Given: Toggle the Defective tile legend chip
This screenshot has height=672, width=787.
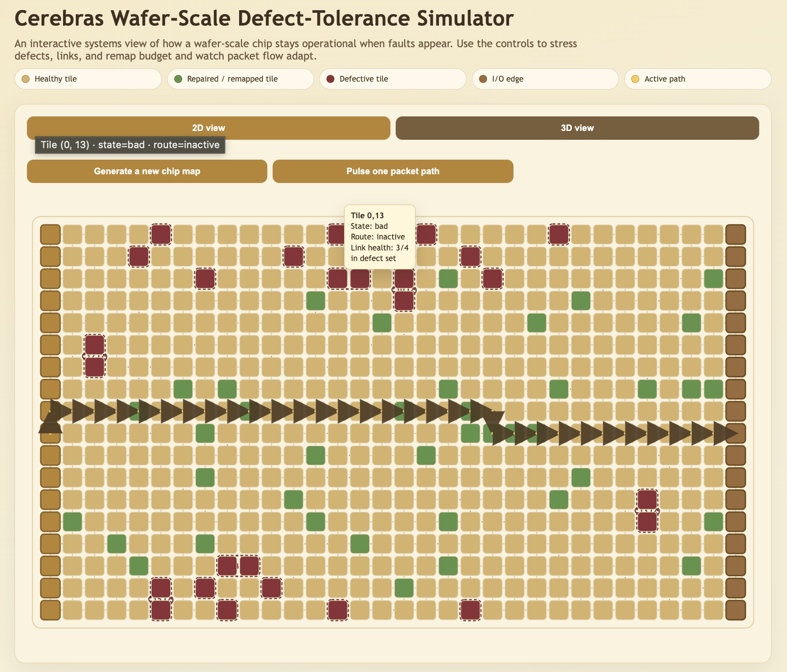Looking at the screenshot, I should coord(393,79).
